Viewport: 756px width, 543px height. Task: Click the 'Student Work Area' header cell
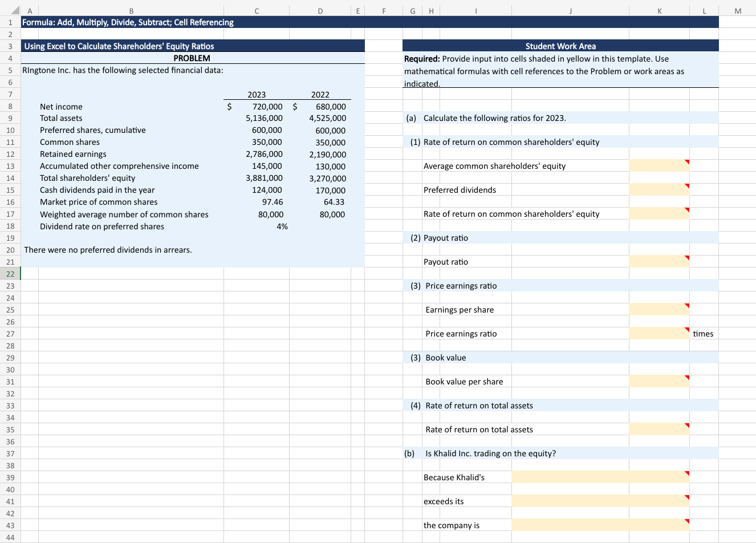point(560,46)
